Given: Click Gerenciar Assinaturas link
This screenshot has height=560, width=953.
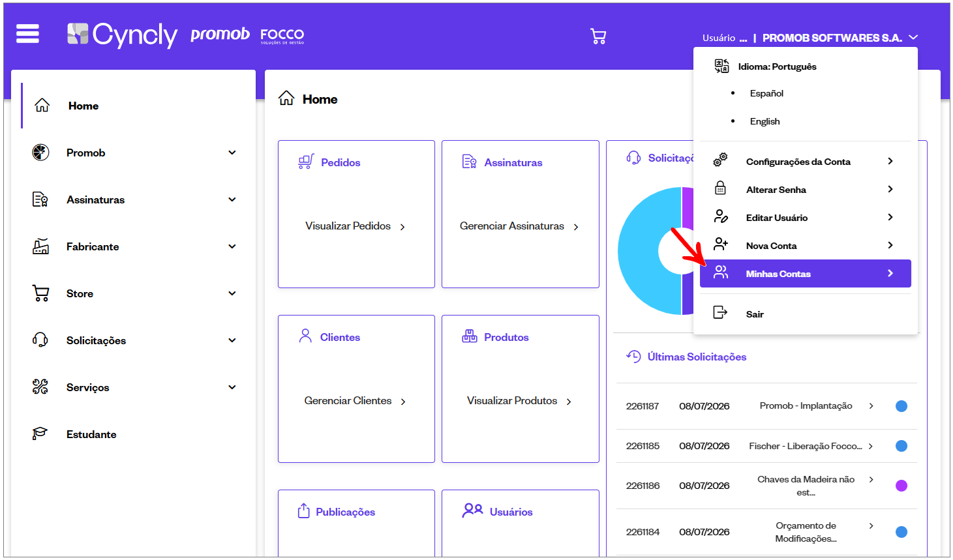Looking at the screenshot, I should (519, 226).
